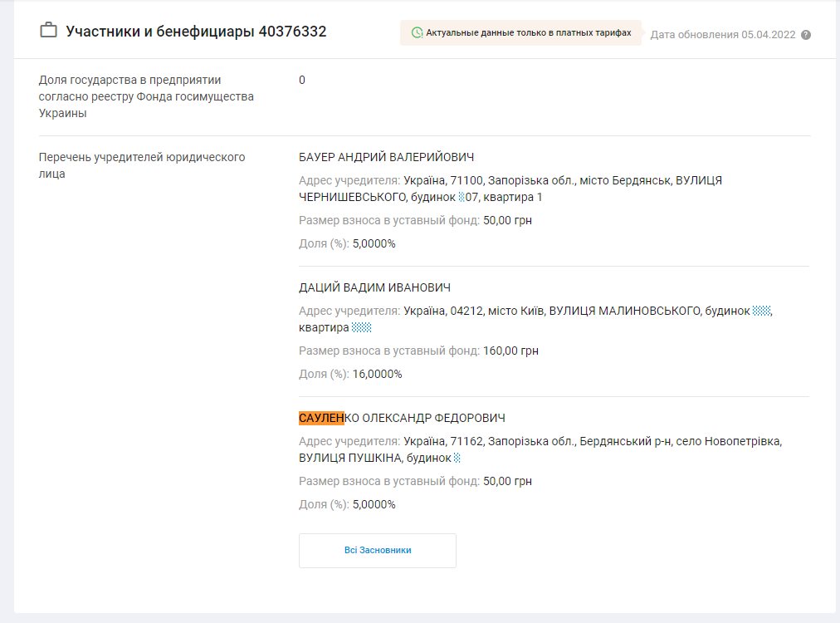The image size is (840, 623).
Task: Select founder ДАЦИЙ ВАДИМ ИВАНОВИЧ
Action: click(374, 287)
